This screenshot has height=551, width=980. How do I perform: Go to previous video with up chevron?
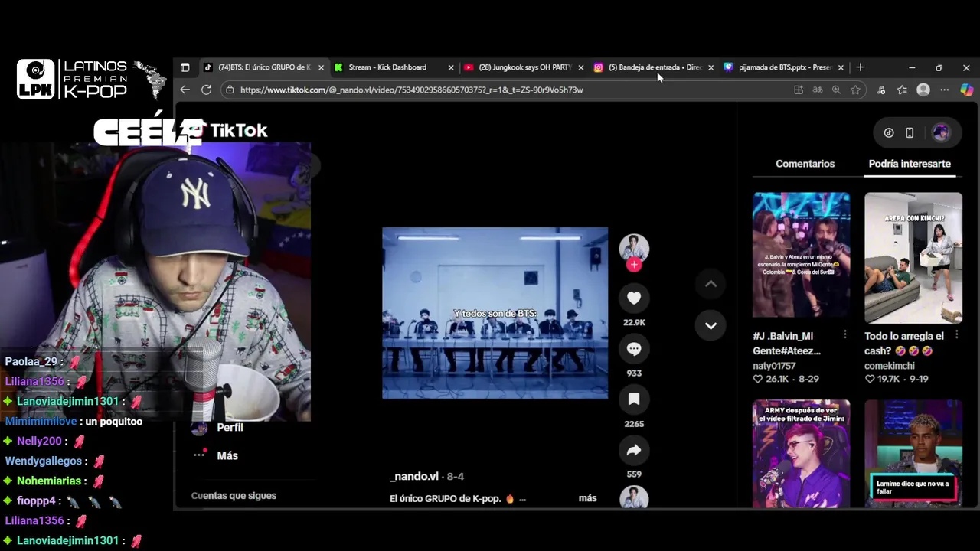pyautogui.click(x=710, y=284)
